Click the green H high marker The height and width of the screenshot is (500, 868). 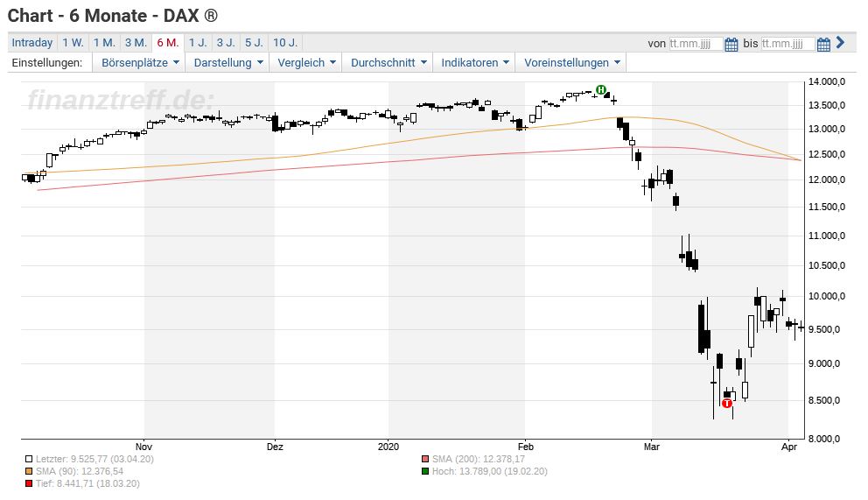tap(601, 89)
